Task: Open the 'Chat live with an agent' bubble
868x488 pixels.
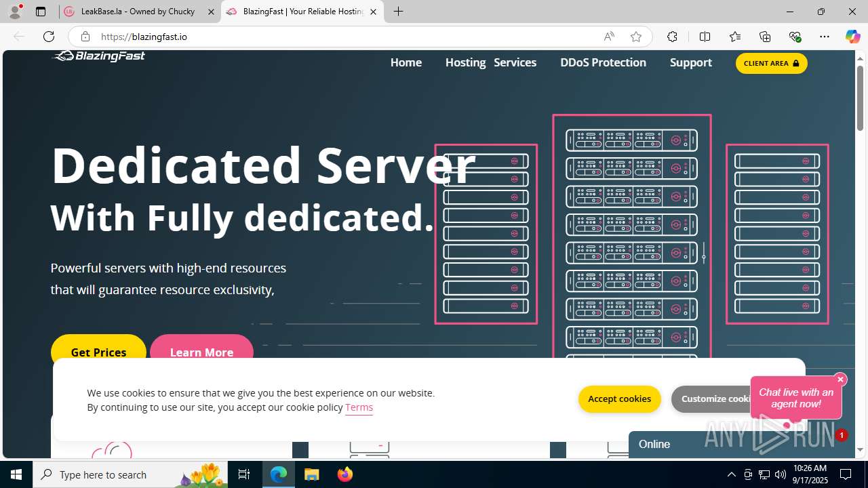Action: click(x=795, y=398)
